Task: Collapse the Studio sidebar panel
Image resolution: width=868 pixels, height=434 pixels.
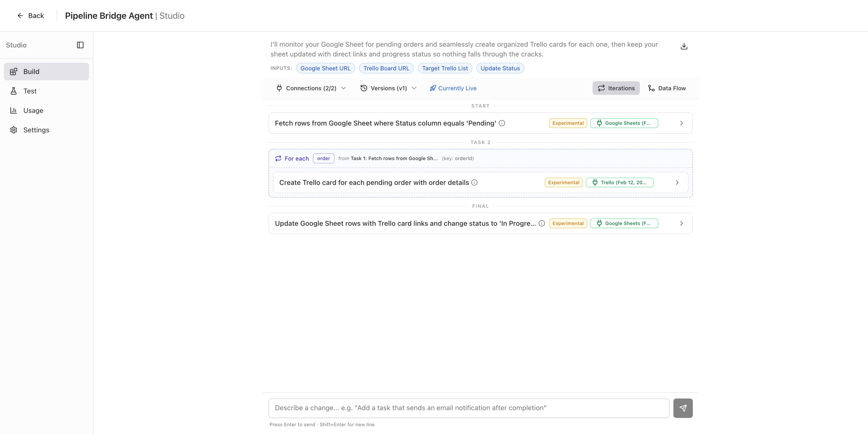Action: pos(80,45)
